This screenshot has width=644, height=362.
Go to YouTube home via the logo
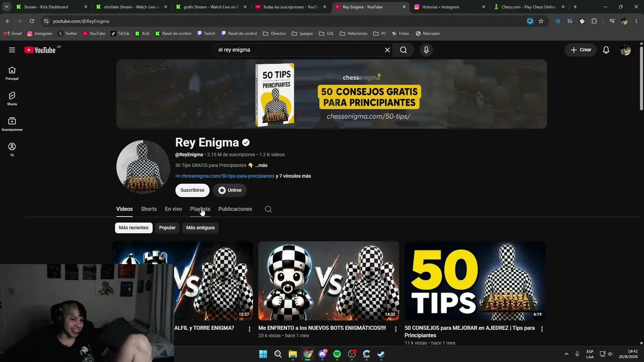click(x=40, y=50)
